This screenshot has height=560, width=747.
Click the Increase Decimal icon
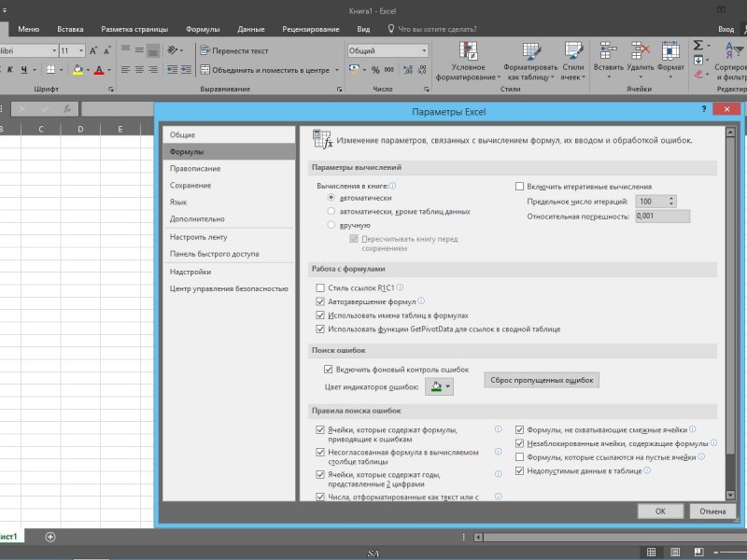pyautogui.click(x=408, y=70)
